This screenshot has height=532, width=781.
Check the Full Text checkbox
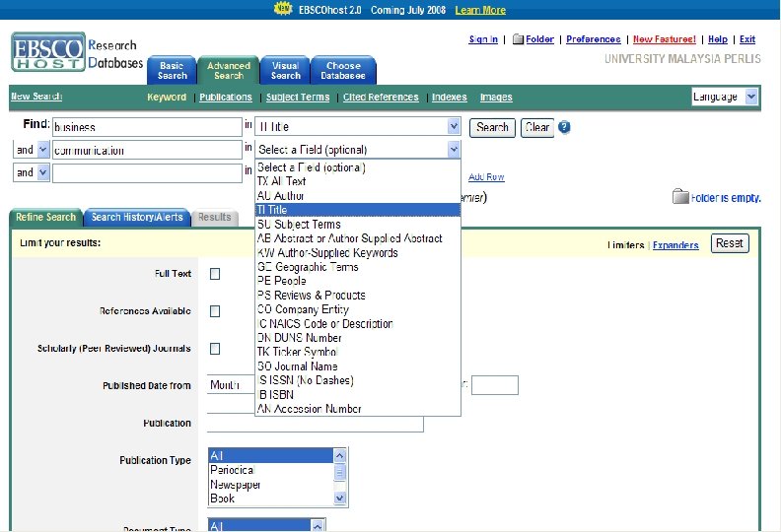[215, 274]
